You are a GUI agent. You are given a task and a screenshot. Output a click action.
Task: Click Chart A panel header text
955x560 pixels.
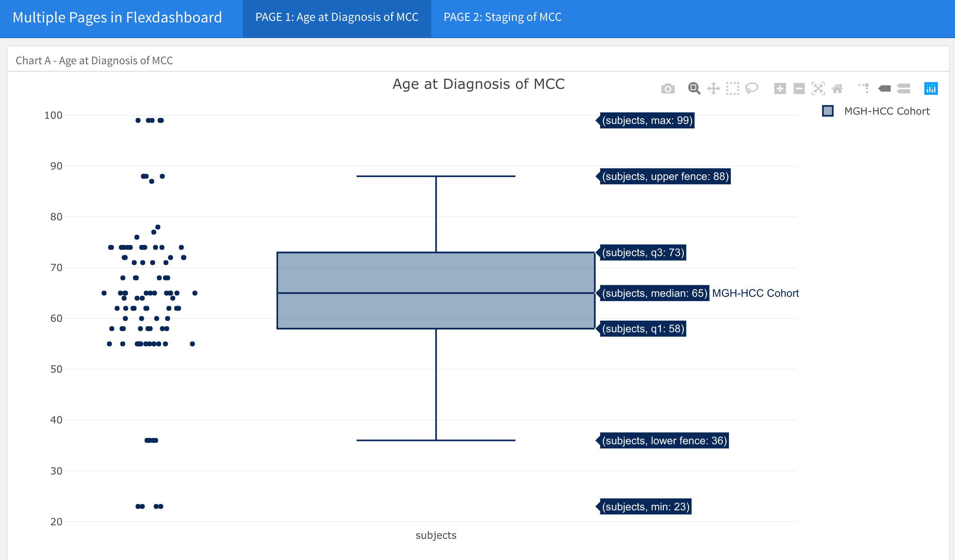[95, 60]
